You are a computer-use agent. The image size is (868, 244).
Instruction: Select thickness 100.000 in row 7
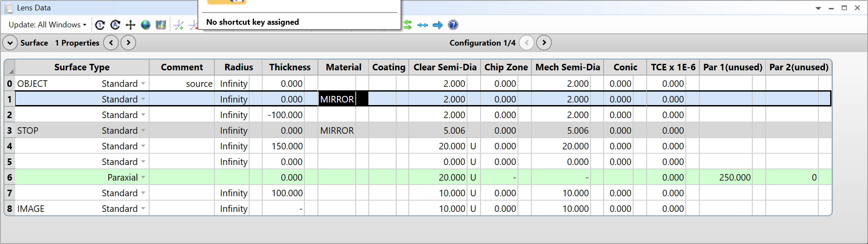(x=284, y=193)
